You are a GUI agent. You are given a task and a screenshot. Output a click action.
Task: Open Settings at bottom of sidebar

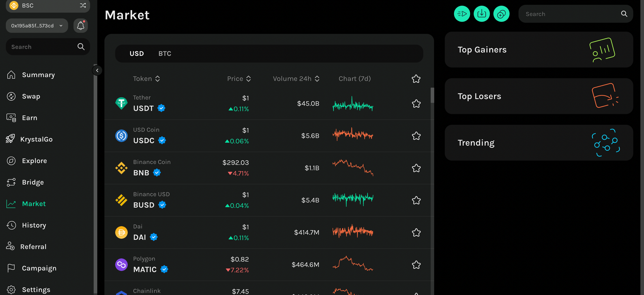36,289
